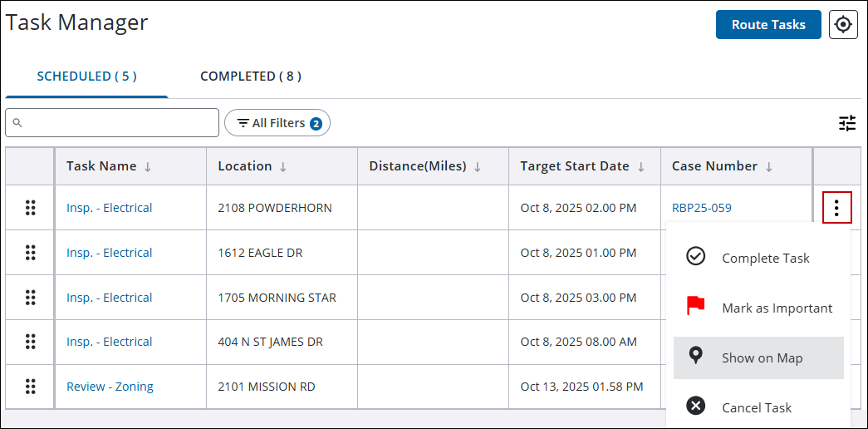The height and width of the screenshot is (429, 868).
Task: Sort by Location column arrow
Action: pyautogui.click(x=283, y=167)
